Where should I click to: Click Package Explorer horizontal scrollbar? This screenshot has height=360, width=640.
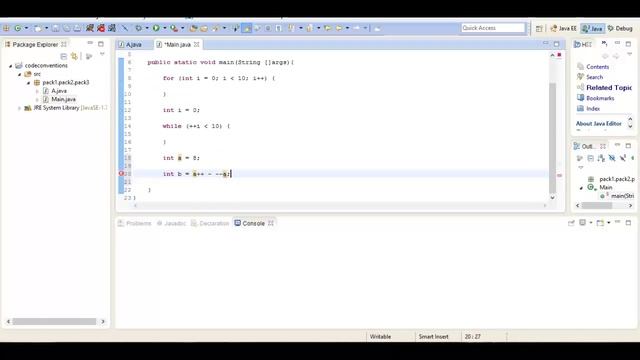[x=55, y=322]
